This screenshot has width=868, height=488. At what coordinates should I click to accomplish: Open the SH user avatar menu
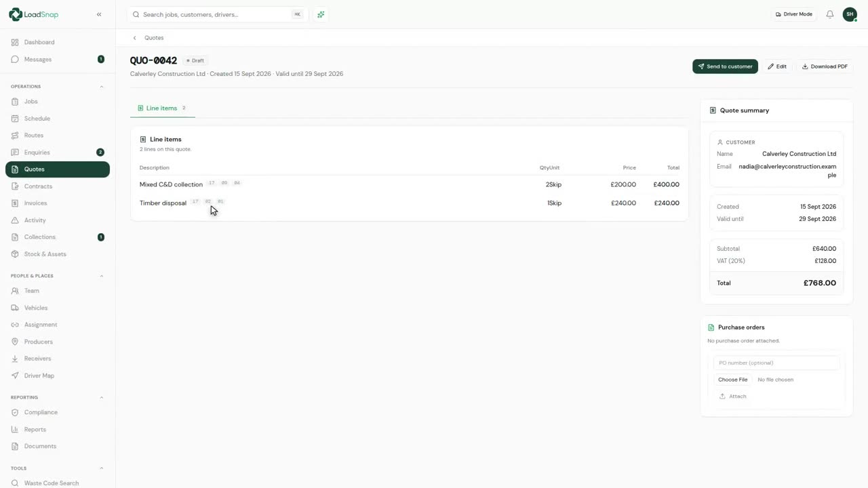(x=850, y=14)
